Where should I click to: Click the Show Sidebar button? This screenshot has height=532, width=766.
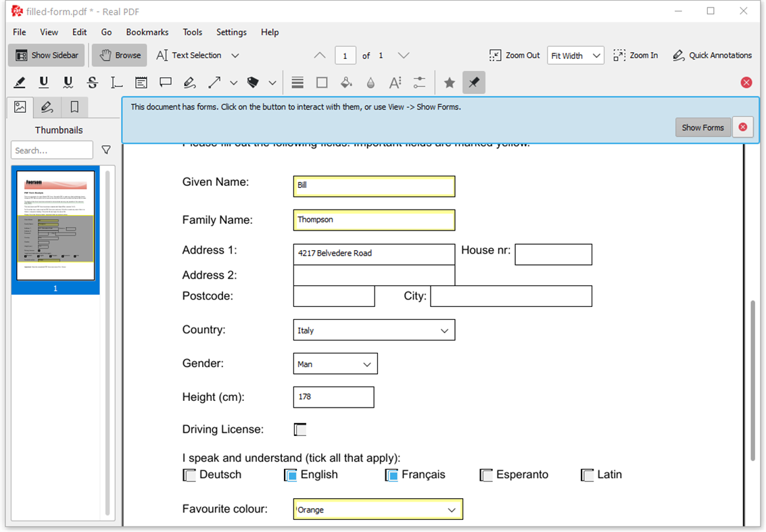47,55
